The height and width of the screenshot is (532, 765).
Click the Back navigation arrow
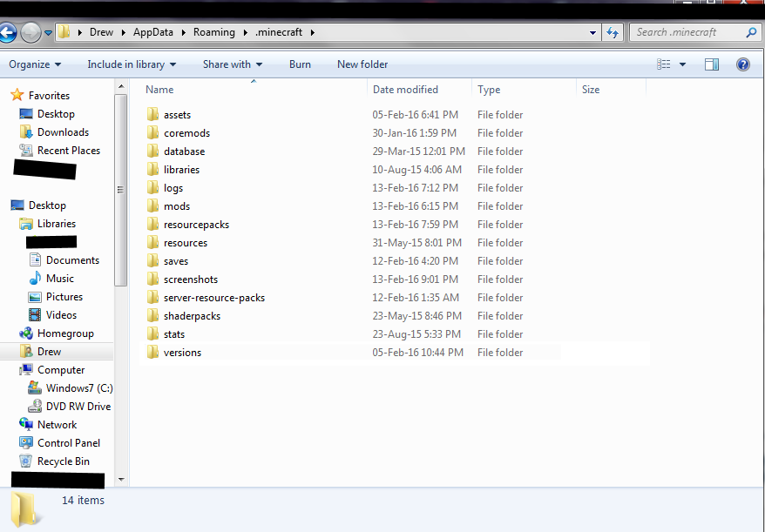pyautogui.click(x=7, y=33)
